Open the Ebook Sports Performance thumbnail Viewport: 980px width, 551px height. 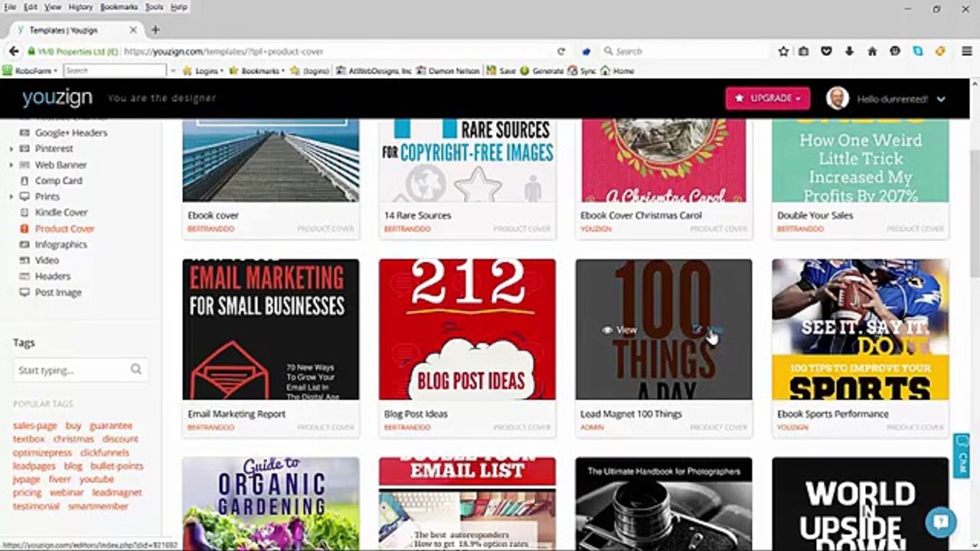click(861, 329)
